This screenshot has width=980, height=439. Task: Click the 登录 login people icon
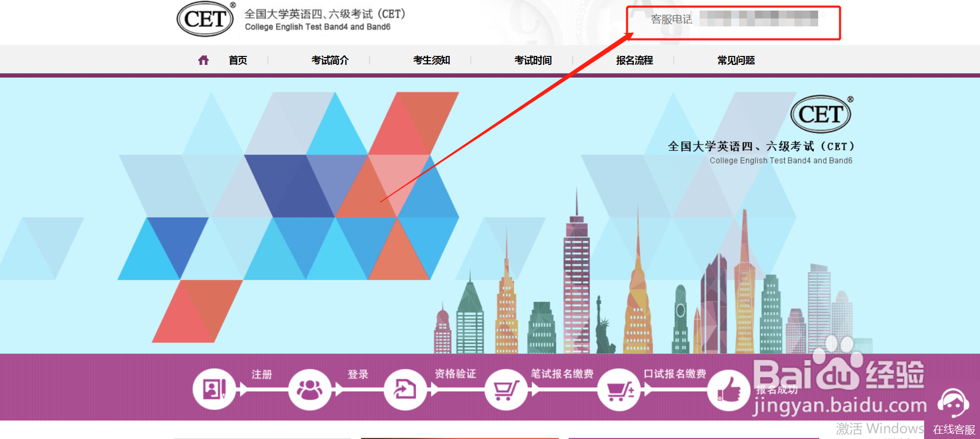click(310, 389)
